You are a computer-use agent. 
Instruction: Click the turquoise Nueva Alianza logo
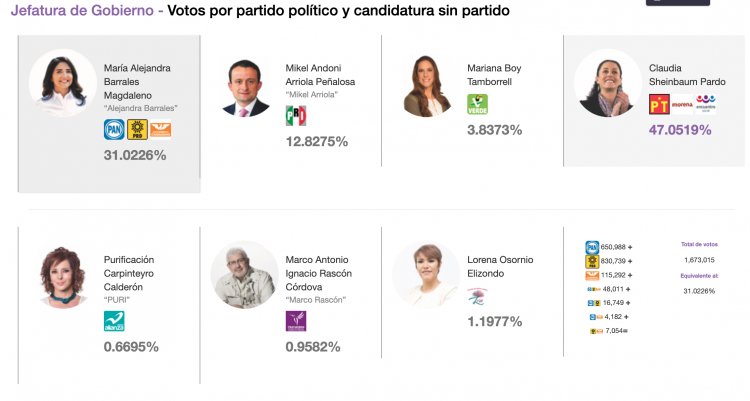(115, 321)
